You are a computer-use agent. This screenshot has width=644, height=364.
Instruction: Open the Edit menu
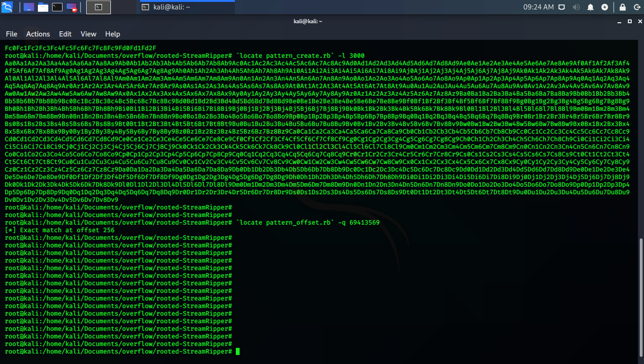(x=65, y=34)
